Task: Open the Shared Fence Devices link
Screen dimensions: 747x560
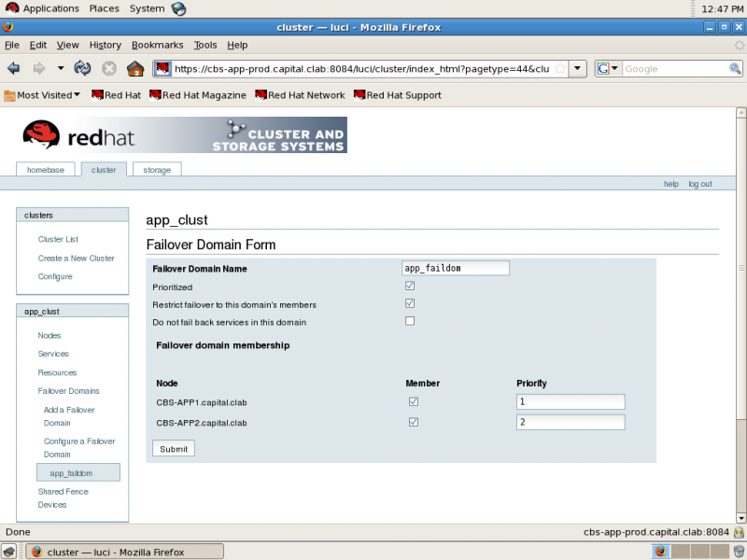Action: (x=63, y=497)
